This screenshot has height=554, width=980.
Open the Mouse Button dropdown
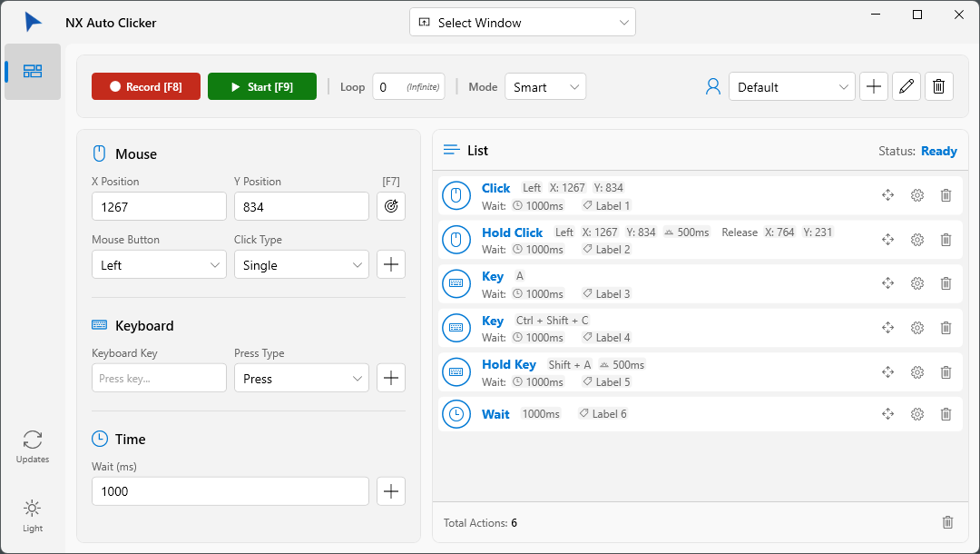[x=159, y=264]
